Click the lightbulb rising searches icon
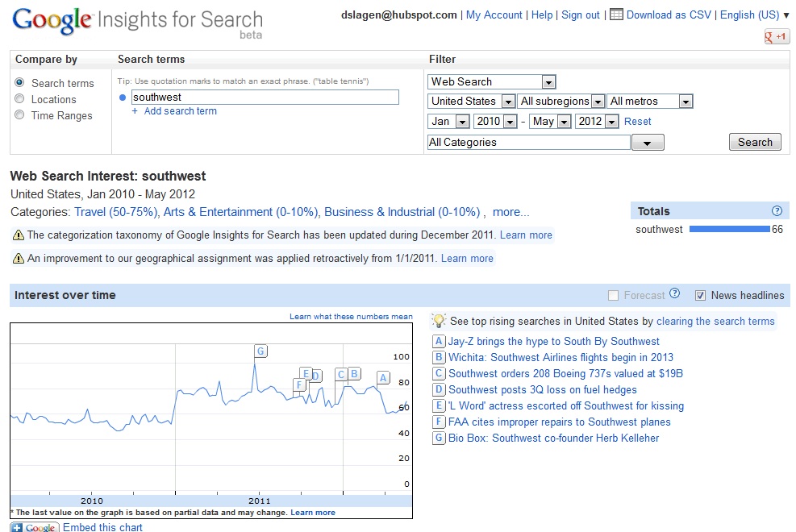 (x=439, y=321)
